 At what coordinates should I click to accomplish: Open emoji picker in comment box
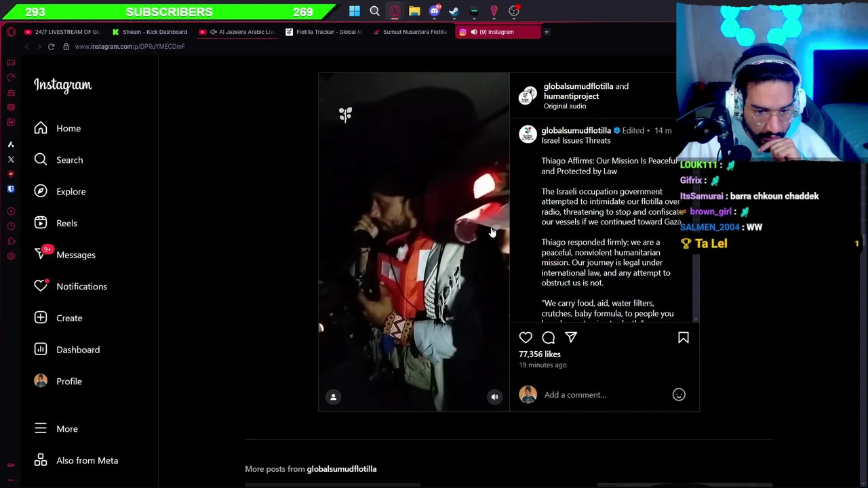point(679,394)
